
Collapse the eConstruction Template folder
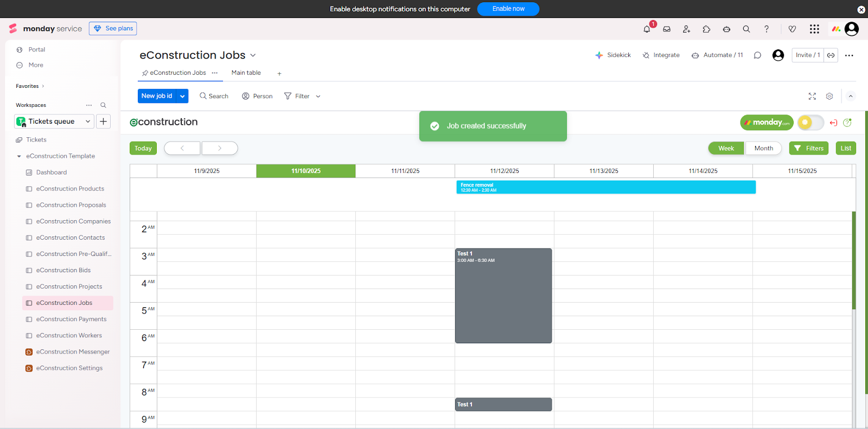point(19,156)
